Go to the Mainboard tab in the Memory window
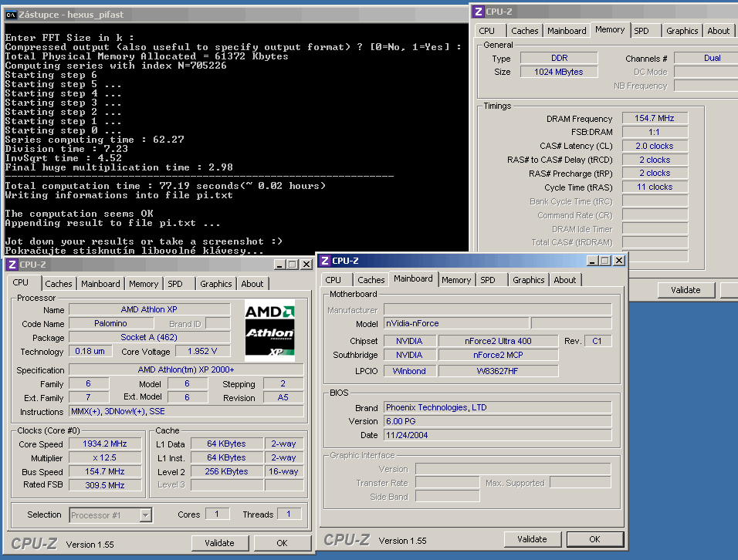Screen dimensions: 738x560 pos(567,31)
